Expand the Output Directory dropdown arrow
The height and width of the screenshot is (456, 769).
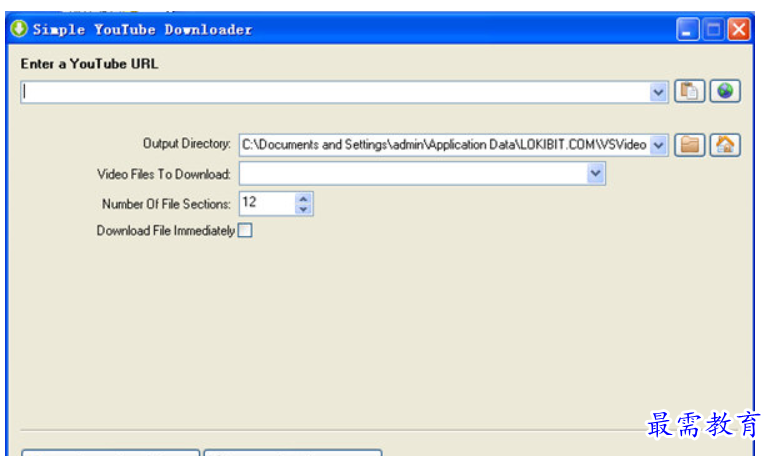coord(658,145)
